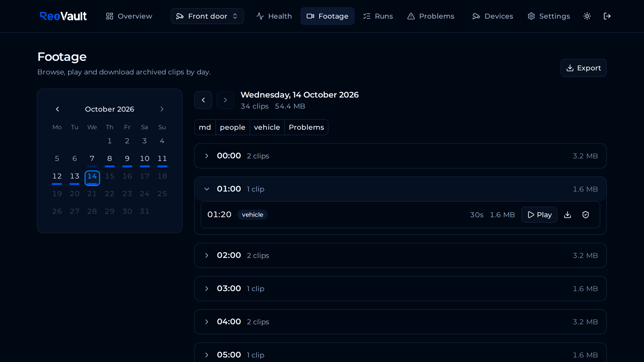Play the 01:20 vehicle clip

[x=539, y=215]
